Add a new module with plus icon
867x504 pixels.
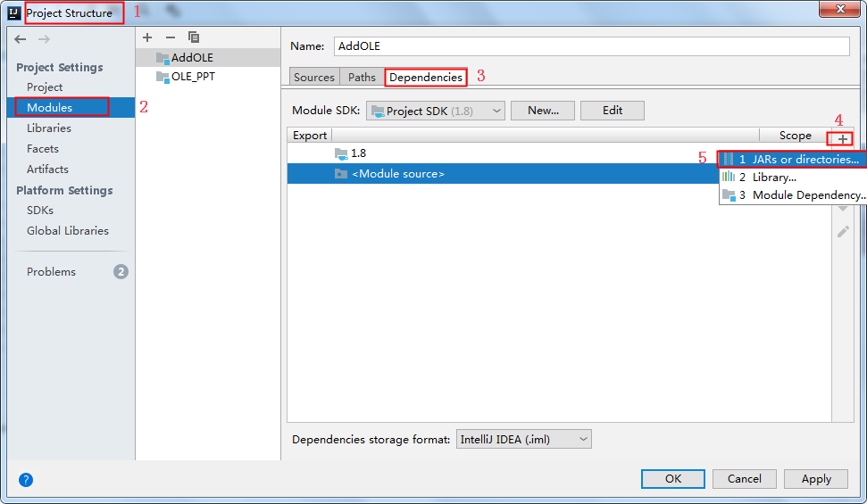pos(147,37)
